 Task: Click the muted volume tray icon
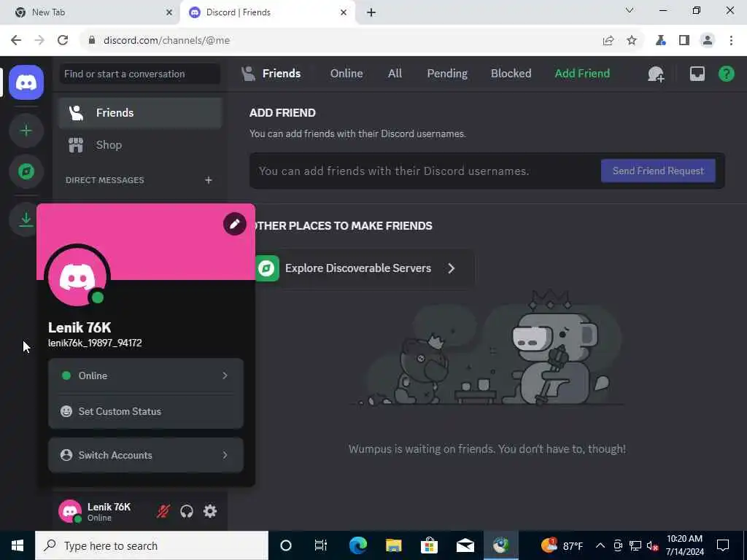coord(653,545)
